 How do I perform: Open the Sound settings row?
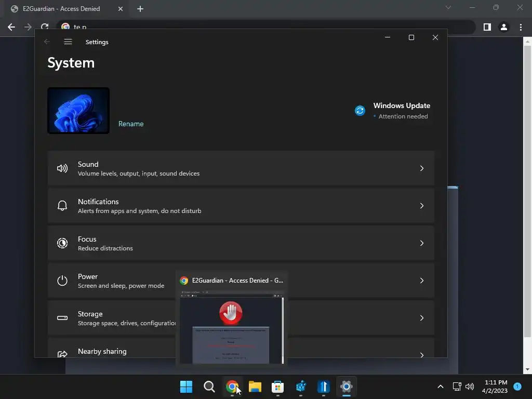[241, 168]
